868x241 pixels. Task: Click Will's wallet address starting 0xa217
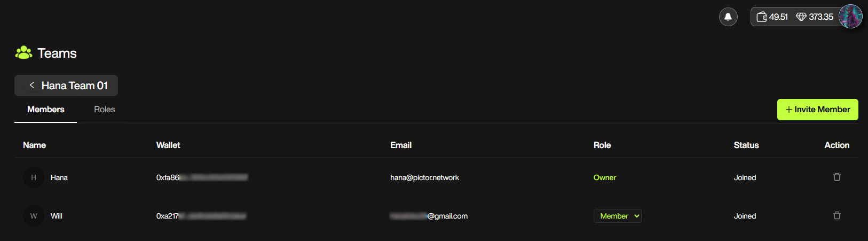[x=201, y=216]
